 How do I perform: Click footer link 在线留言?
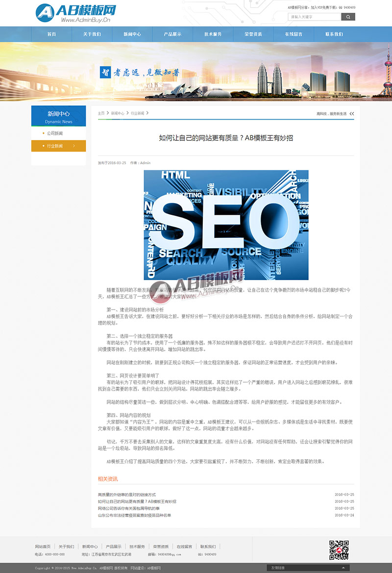(x=184, y=547)
